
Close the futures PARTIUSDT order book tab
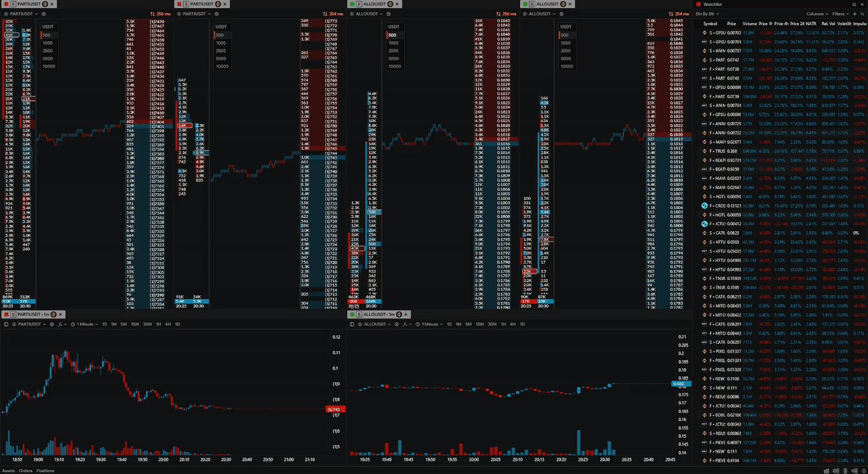[52, 4]
